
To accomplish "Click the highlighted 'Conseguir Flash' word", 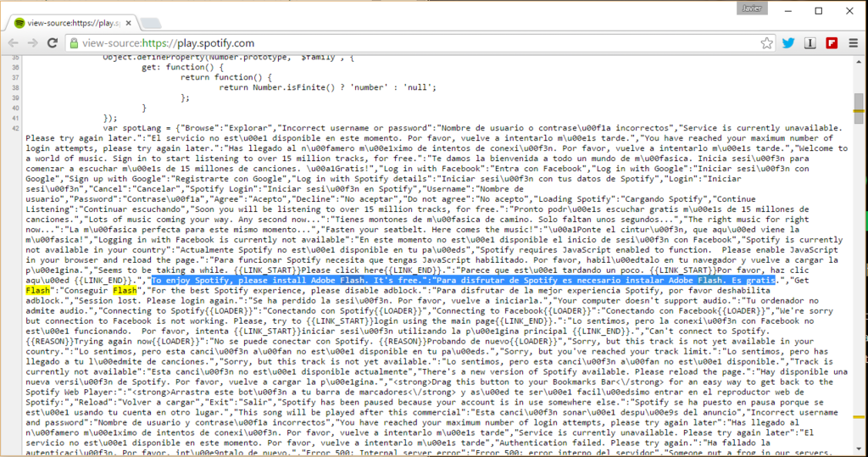I will pos(125,290).
